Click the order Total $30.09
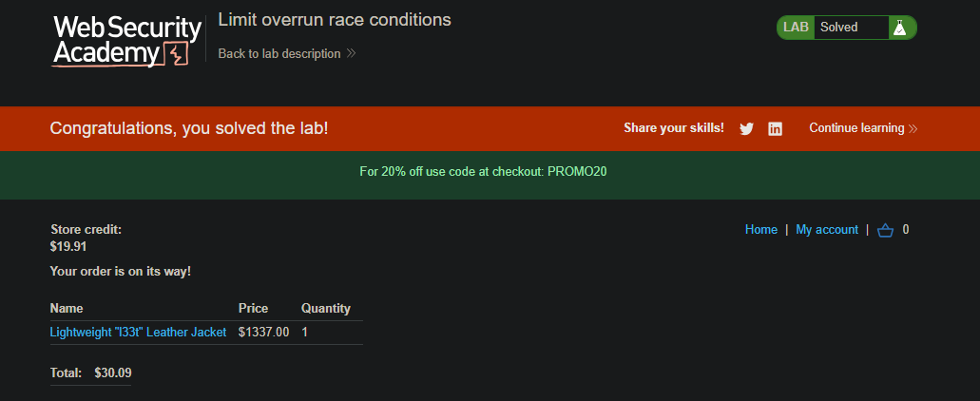Viewport: 980px width, 401px height. 90,373
